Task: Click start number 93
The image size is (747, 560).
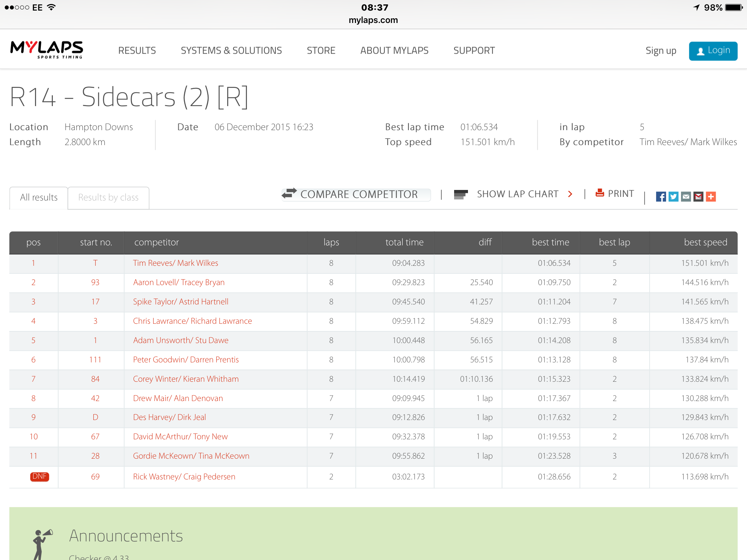Action: 95,282
